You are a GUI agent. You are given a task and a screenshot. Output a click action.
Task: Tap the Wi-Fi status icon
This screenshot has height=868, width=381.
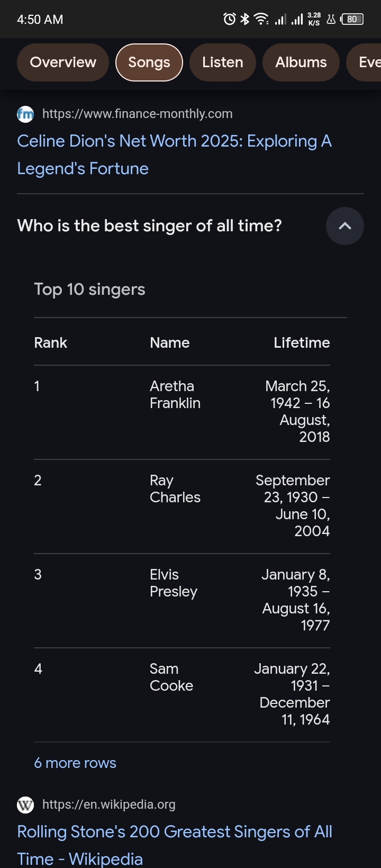(261, 20)
